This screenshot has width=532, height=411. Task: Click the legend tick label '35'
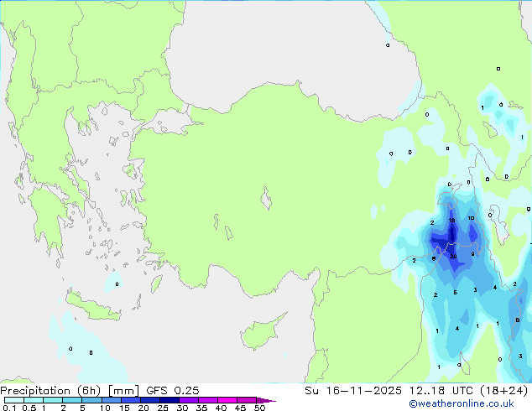tap(201, 408)
